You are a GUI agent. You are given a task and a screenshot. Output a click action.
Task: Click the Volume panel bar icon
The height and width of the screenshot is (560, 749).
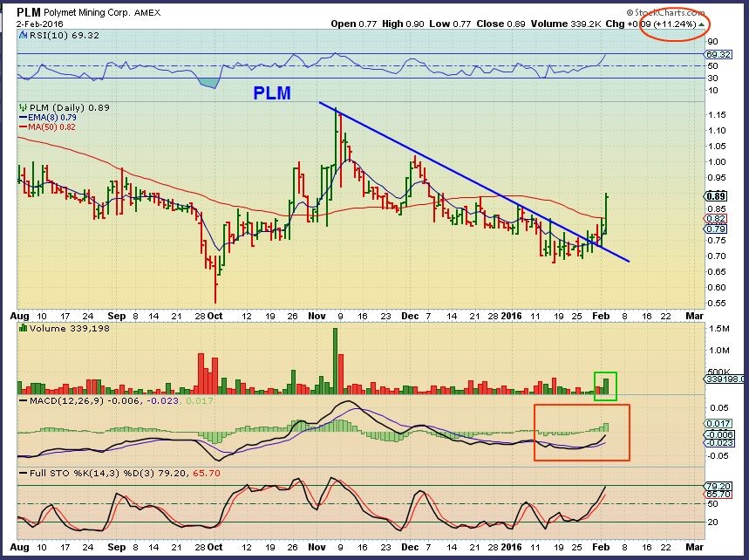pyautogui.click(x=23, y=328)
